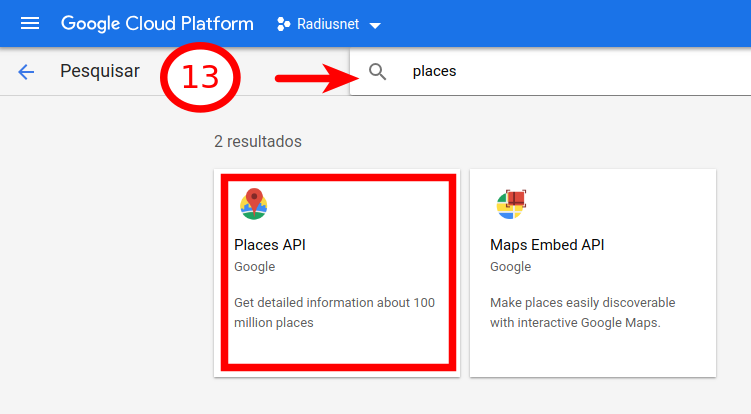Click the Pesquisar page heading

coord(100,71)
